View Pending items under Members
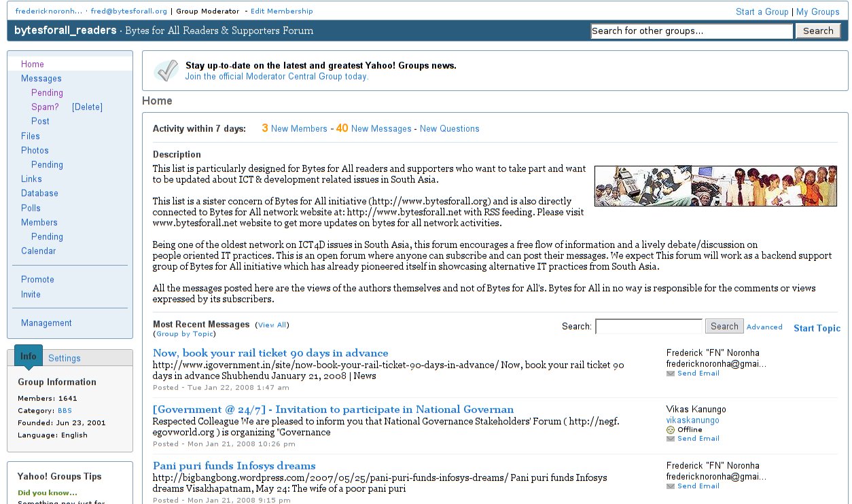 pyautogui.click(x=47, y=236)
